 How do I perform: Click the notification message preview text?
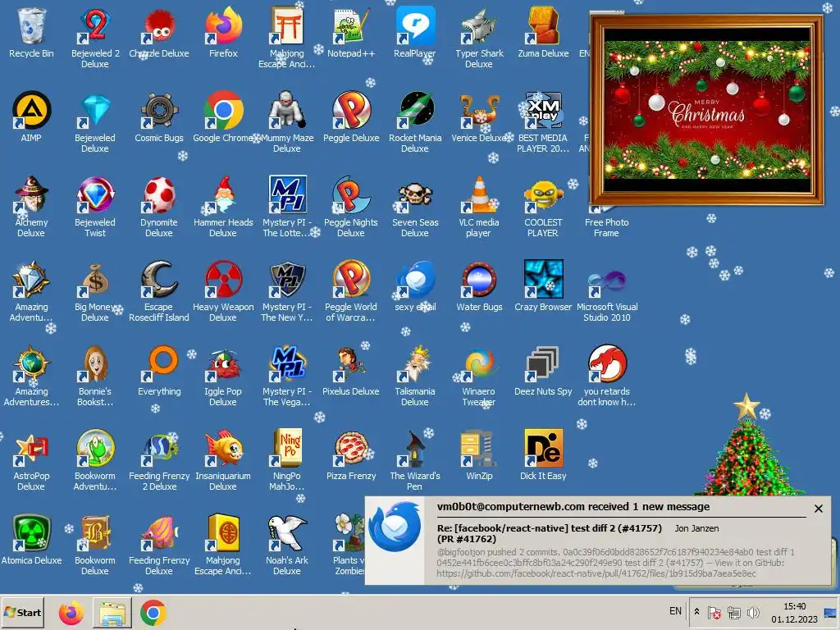click(x=615, y=563)
